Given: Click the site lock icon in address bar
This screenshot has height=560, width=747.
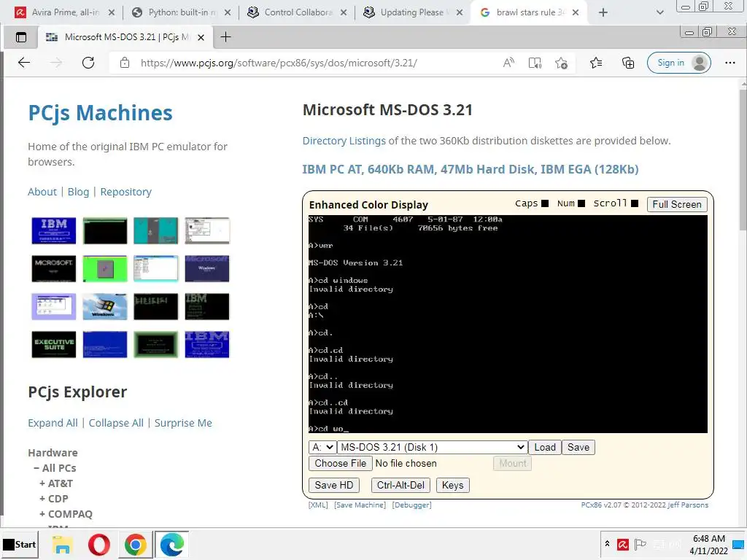Looking at the screenshot, I should tap(124, 63).
